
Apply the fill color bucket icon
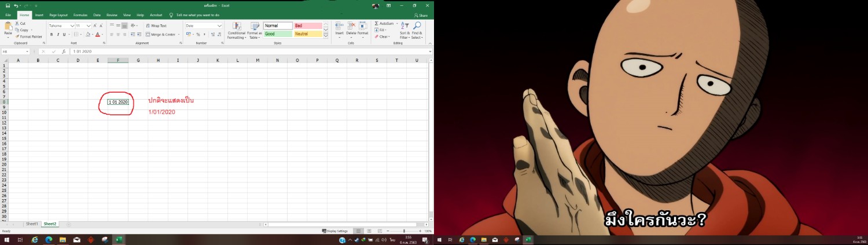click(x=87, y=35)
